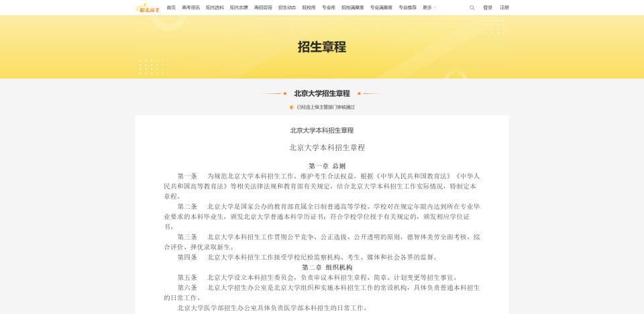Click the line starting 北京大学医学部招生办公室
The width and height of the screenshot is (644, 314).
(x=272, y=308)
